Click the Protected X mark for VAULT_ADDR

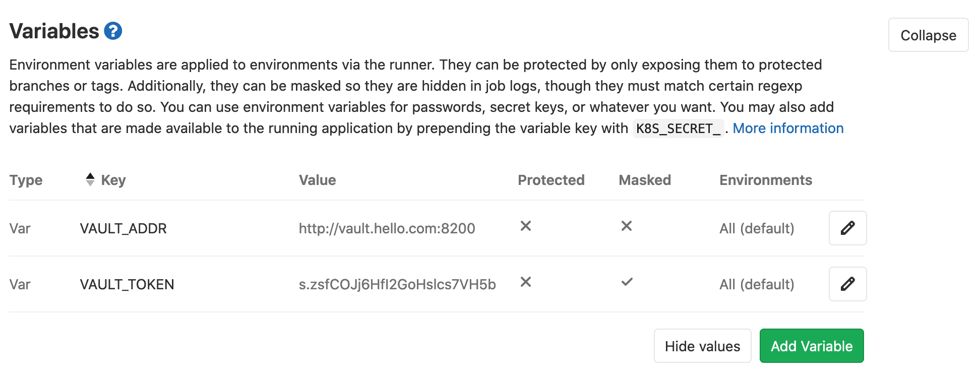[x=525, y=226]
